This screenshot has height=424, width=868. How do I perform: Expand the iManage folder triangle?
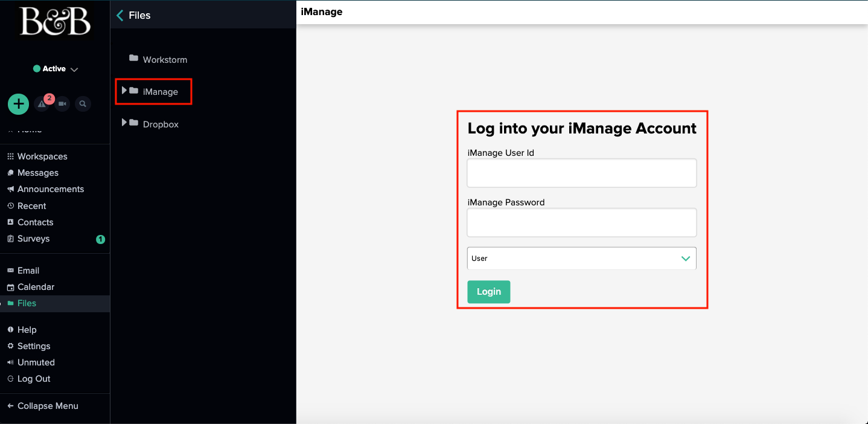click(x=124, y=91)
